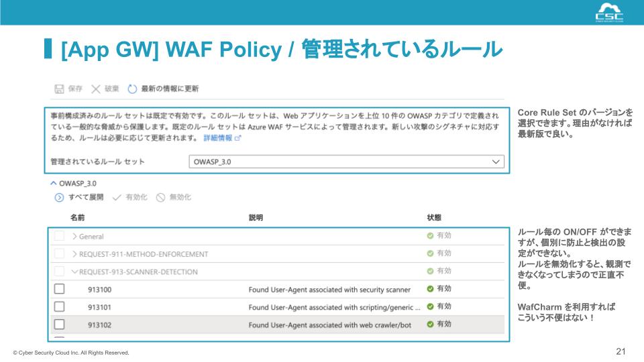Click the save (保存) floppy disk icon
Screen dimensions: 644x362
(59, 88)
